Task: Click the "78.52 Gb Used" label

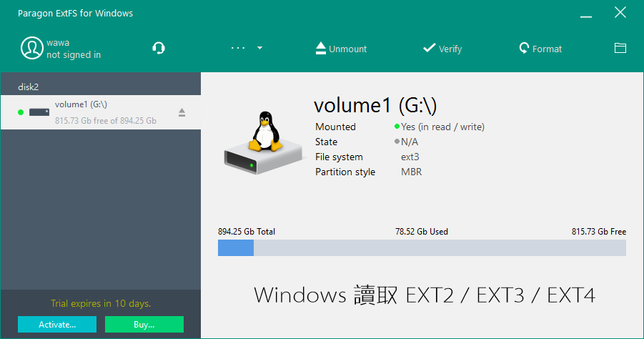Action: (x=422, y=231)
